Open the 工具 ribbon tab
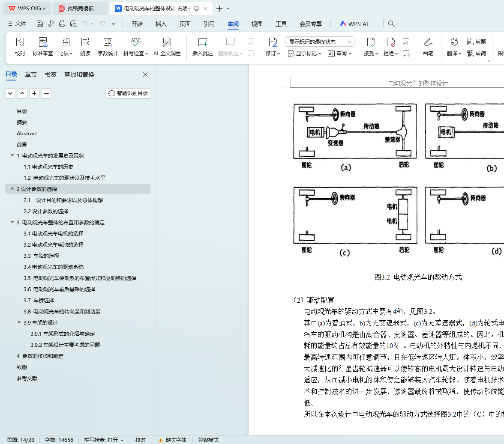This screenshot has width=504, height=444. pyautogui.click(x=281, y=24)
